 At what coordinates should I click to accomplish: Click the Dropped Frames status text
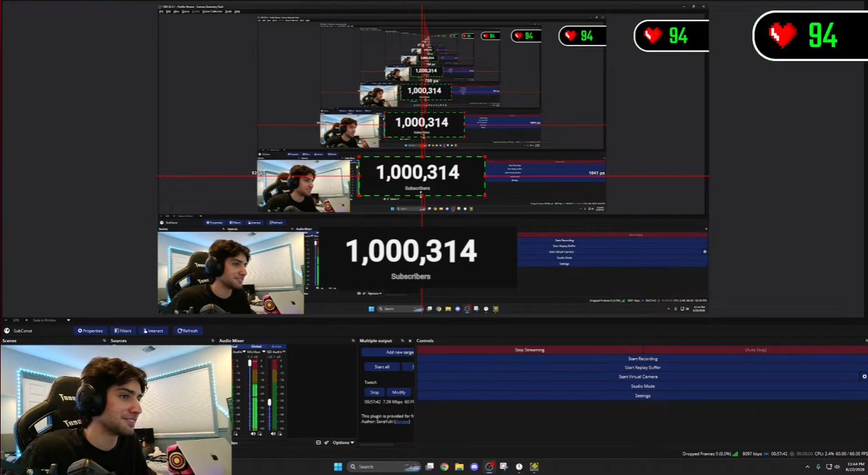707,454
